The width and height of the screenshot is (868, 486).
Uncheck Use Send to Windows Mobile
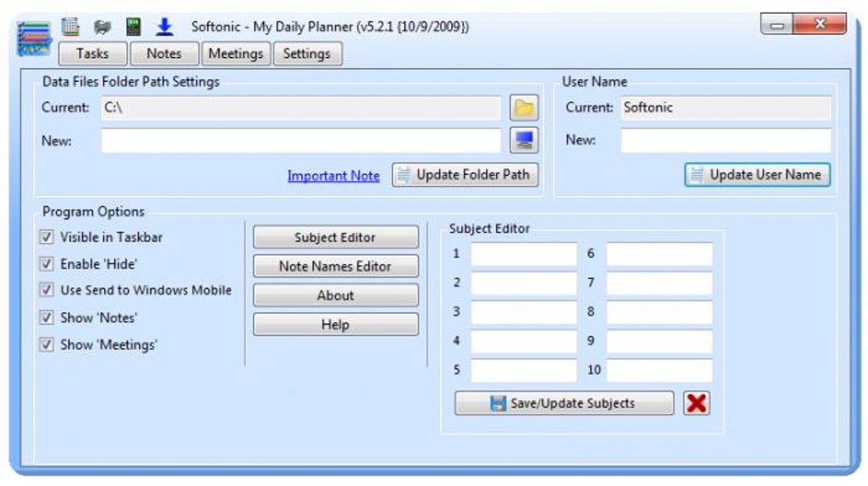click(x=47, y=290)
